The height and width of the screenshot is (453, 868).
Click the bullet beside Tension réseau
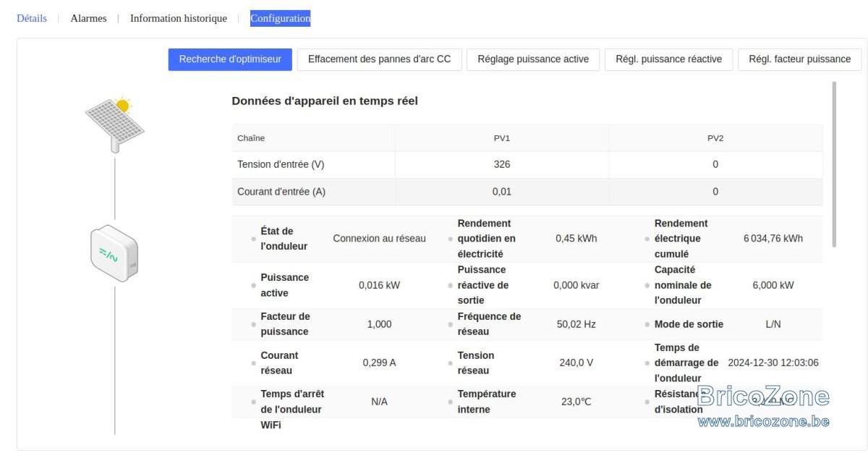(451, 363)
